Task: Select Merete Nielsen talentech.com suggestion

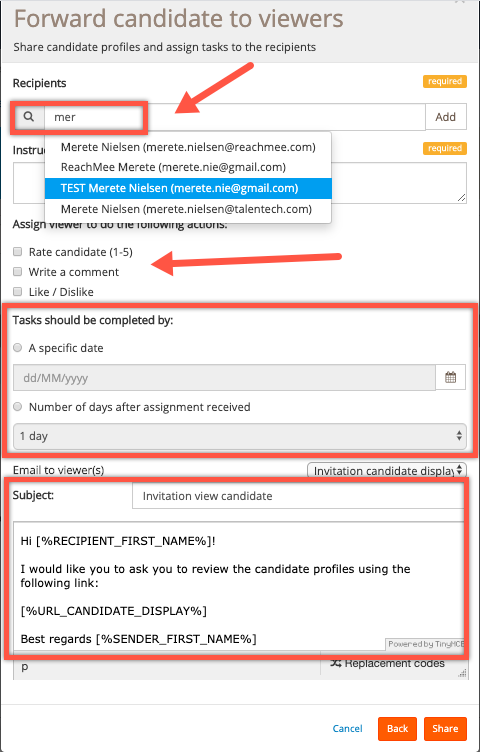Action: [188, 209]
